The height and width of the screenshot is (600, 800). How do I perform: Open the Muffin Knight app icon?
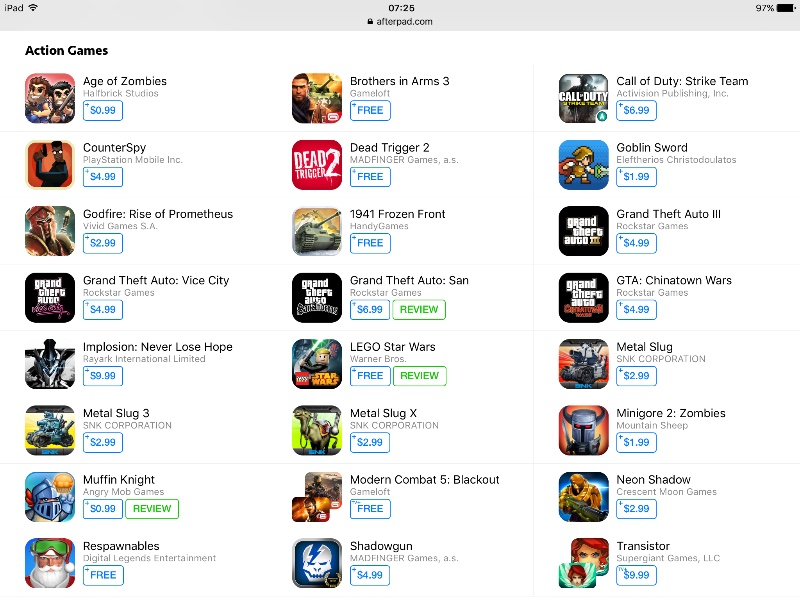(50, 497)
